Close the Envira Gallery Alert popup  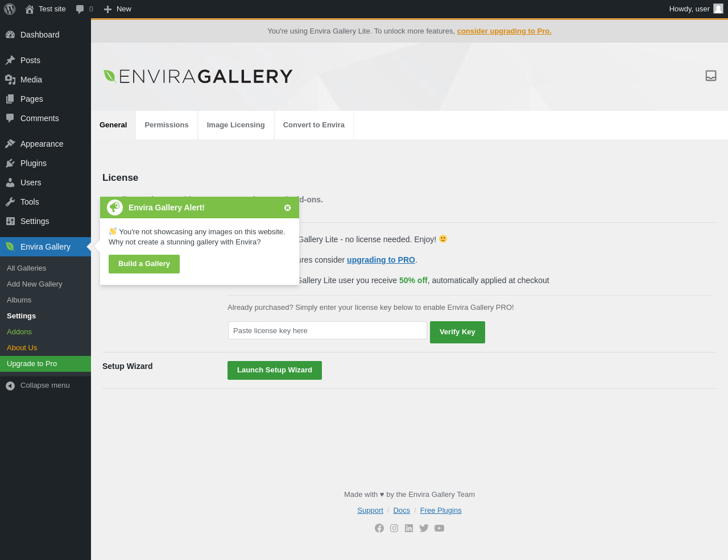click(288, 208)
